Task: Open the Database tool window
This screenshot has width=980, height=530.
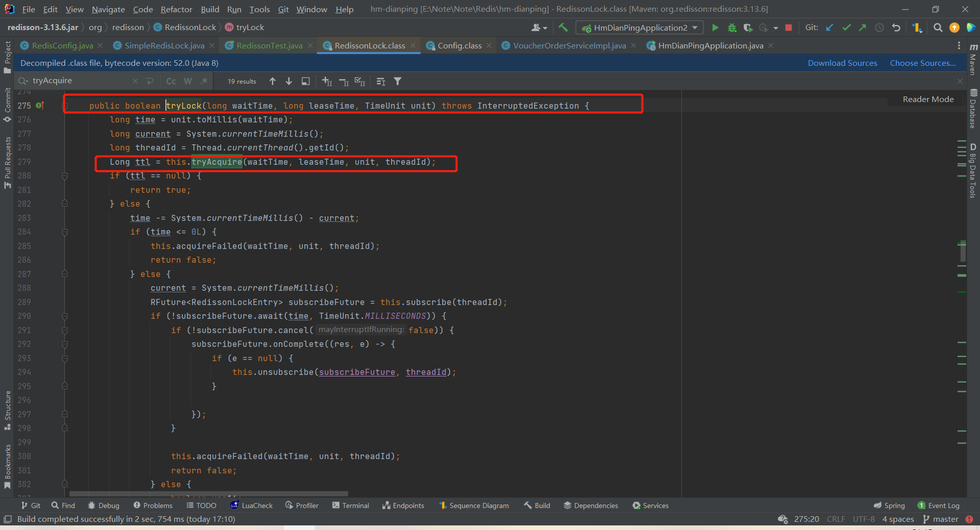Action: (973, 109)
